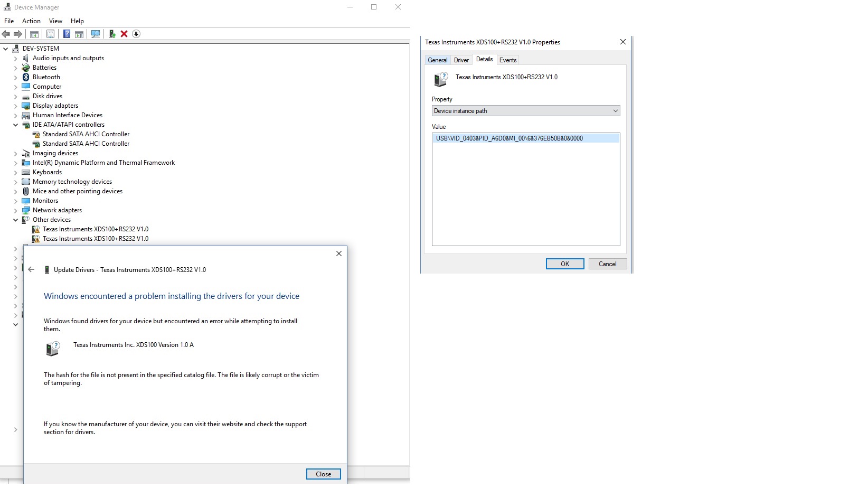
Task: Expand the Computer node chevron
Action: [x=15, y=87]
